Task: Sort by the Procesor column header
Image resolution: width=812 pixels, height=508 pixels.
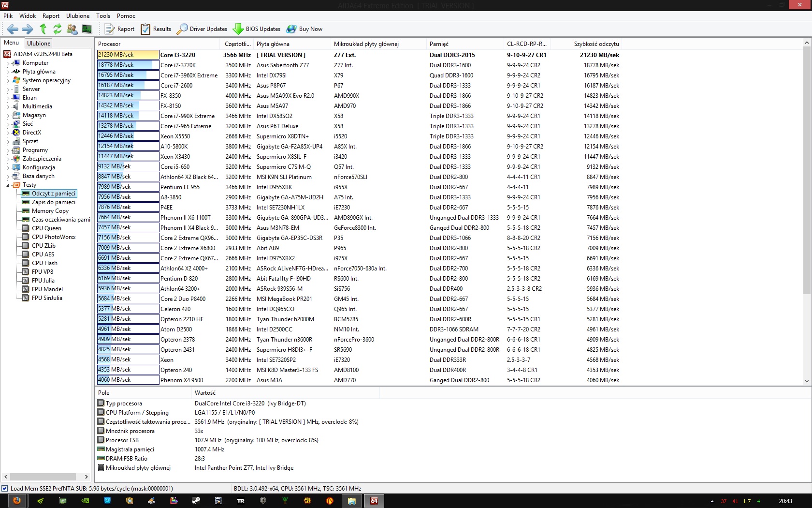Action: 159,44
